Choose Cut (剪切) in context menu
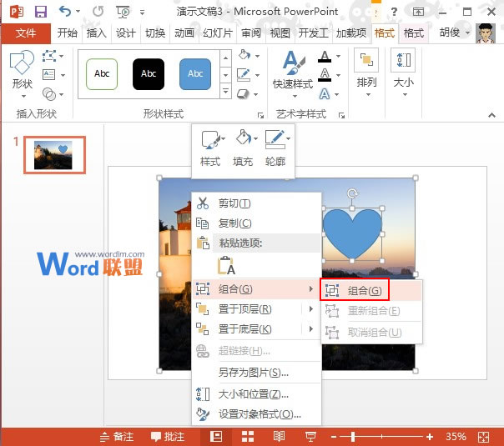Image resolution: width=504 pixels, height=446 pixels. [256, 203]
